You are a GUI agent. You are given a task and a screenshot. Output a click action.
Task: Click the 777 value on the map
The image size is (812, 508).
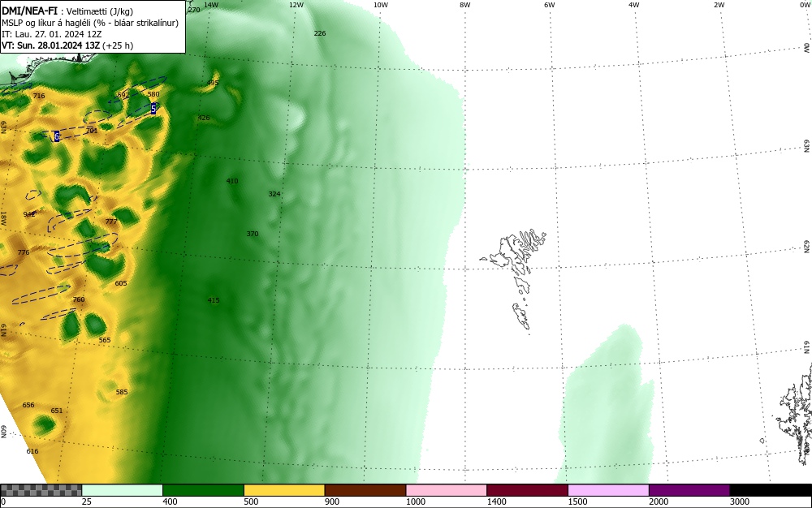tap(110, 222)
